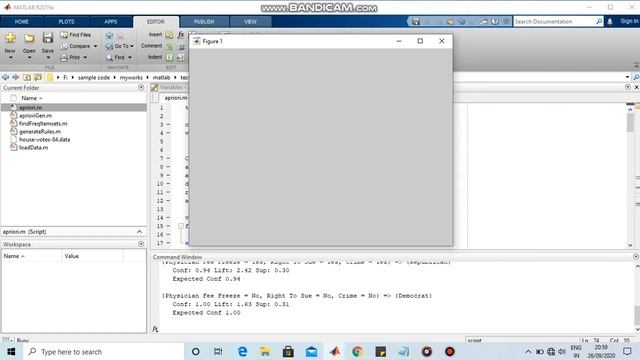Click the Sign In link
This screenshot has width=640, height=360.
629,21
